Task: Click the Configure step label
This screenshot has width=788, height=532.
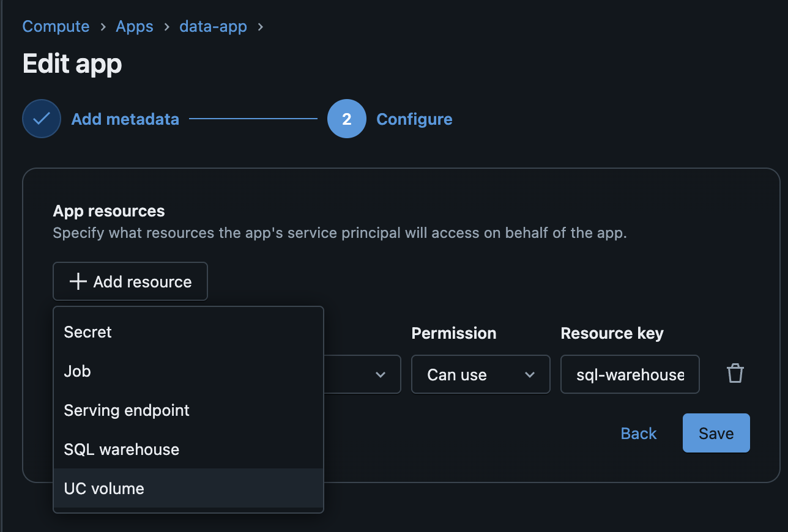Action: pyautogui.click(x=414, y=119)
